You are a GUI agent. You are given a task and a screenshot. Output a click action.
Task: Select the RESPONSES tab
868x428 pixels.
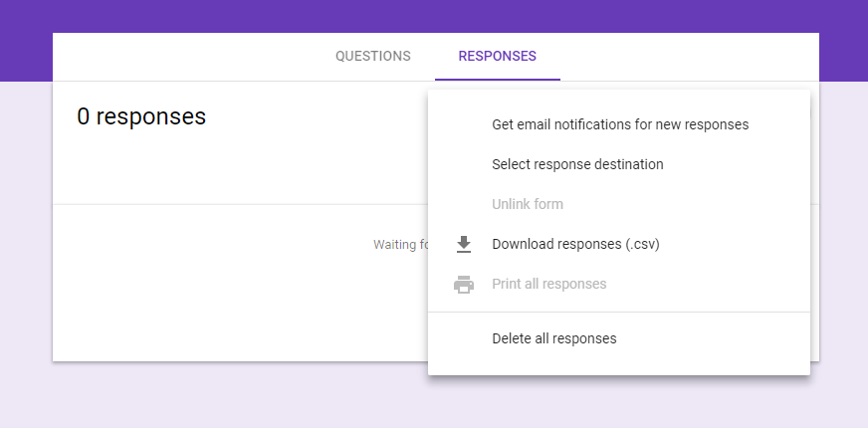(497, 56)
